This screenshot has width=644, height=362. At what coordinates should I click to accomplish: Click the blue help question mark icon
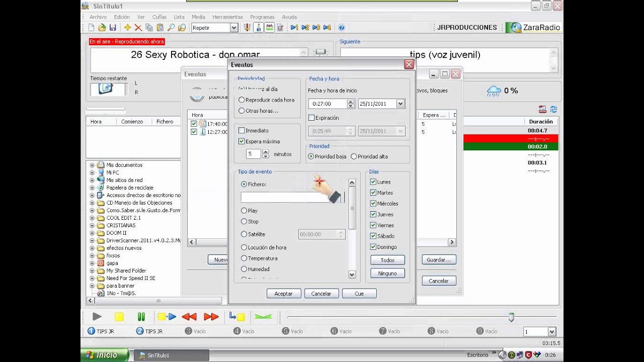[x=342, y=28]
